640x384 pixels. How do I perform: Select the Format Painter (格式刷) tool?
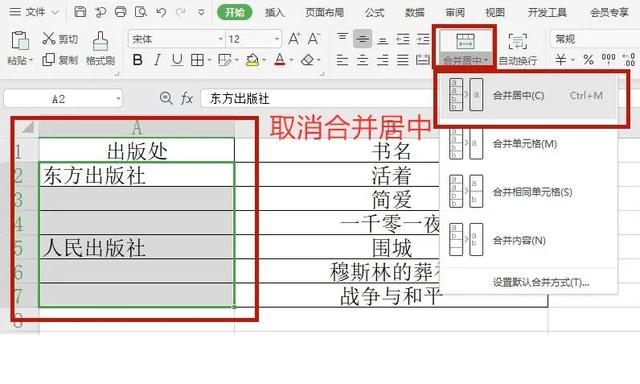(100, 49)
